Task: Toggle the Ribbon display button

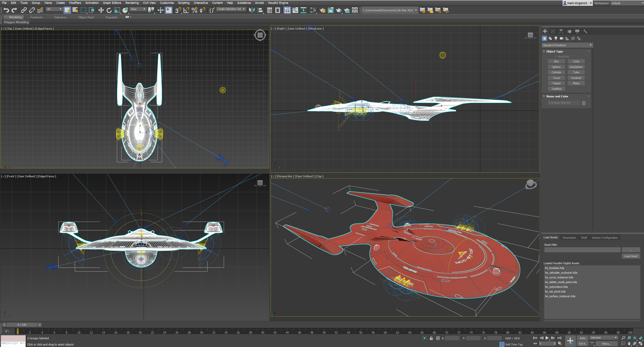Action: click(287, 10)
